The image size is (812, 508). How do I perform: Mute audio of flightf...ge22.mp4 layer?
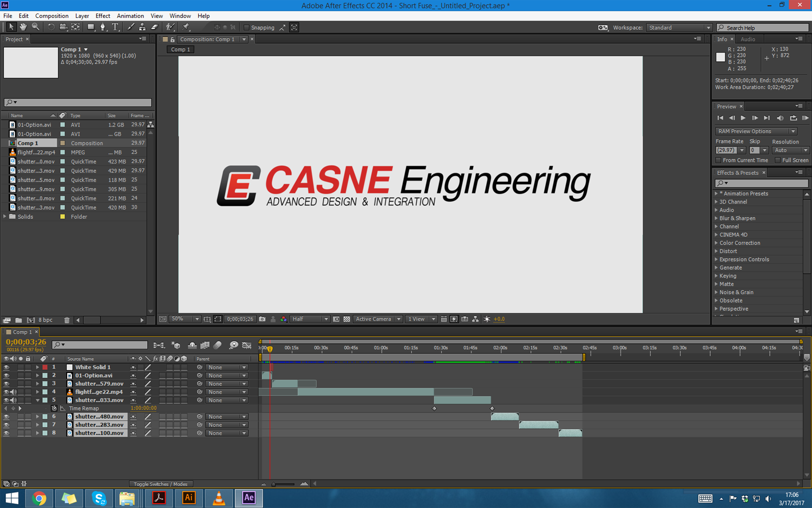[14, 392]
